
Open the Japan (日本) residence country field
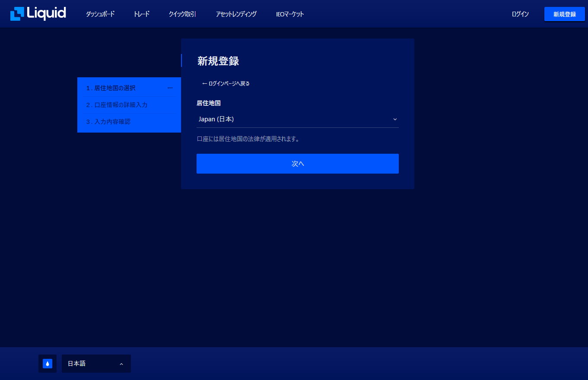point(294,119)
